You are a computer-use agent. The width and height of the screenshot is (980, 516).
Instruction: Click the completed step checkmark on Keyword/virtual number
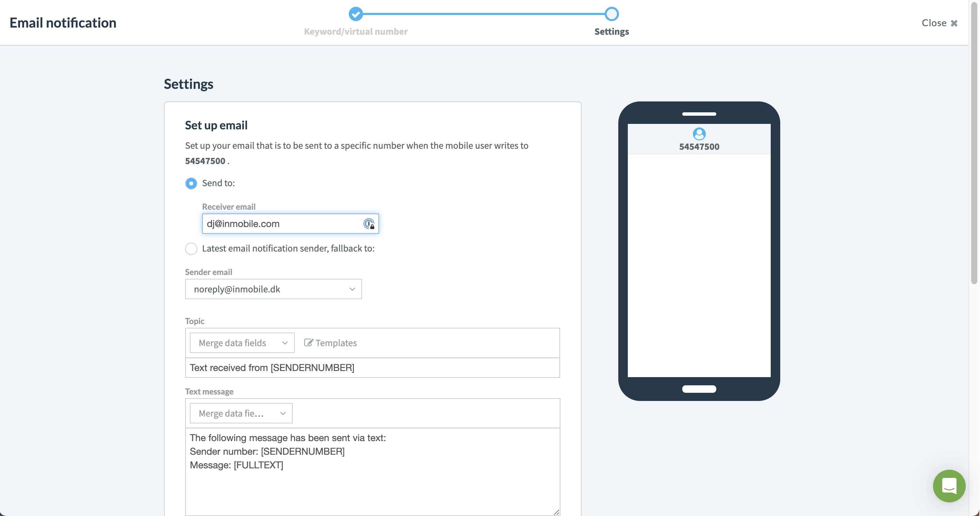(x=356, y=13)
